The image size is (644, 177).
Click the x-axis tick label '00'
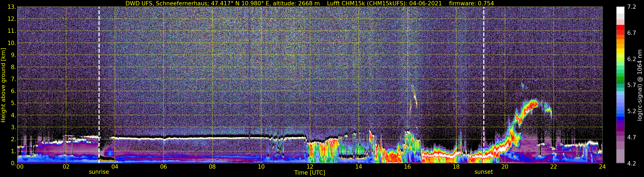pyautogui.click(x=20, y=167)
